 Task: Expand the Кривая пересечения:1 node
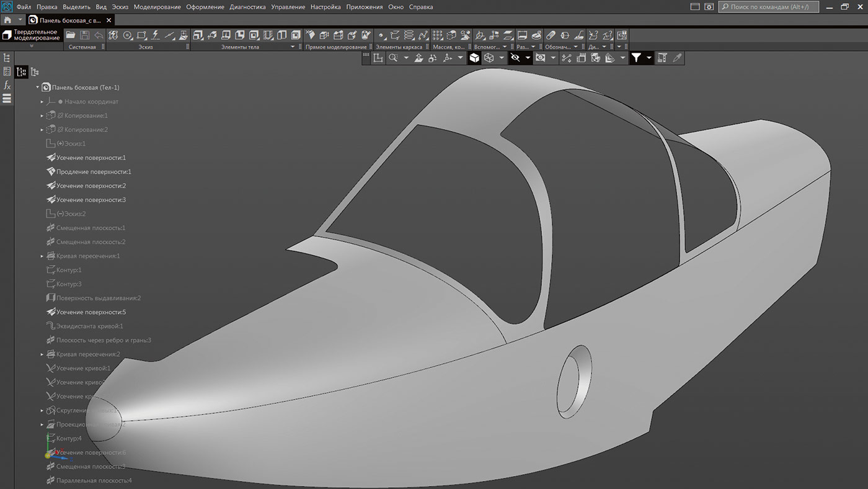(42, 256)
